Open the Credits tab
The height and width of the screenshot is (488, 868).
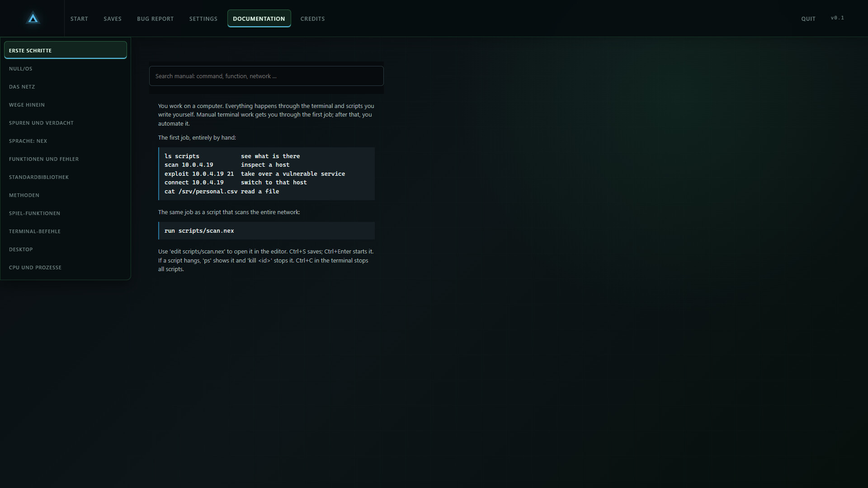point(313,19)
